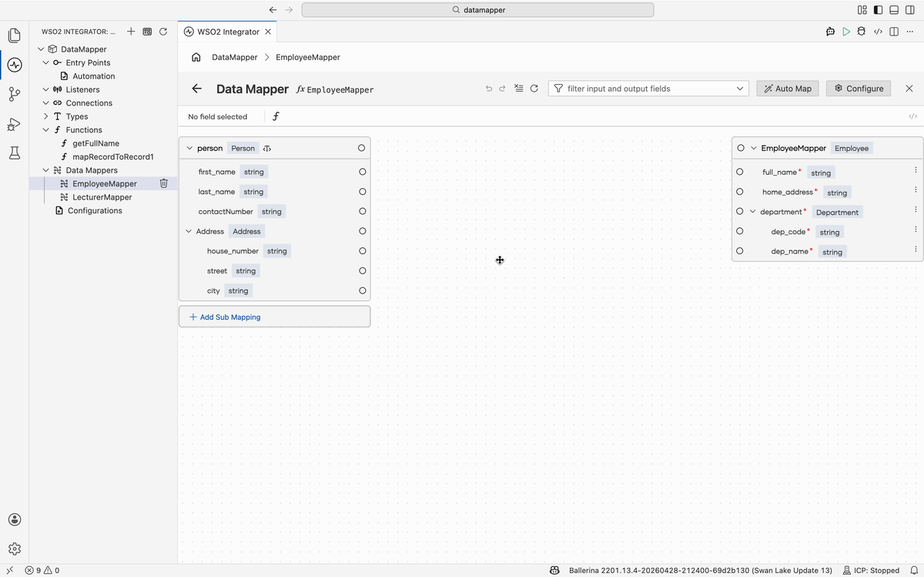Open notifications bell in status bar
Viewport: 924px width, 577px height.
[x=912, y=570]
